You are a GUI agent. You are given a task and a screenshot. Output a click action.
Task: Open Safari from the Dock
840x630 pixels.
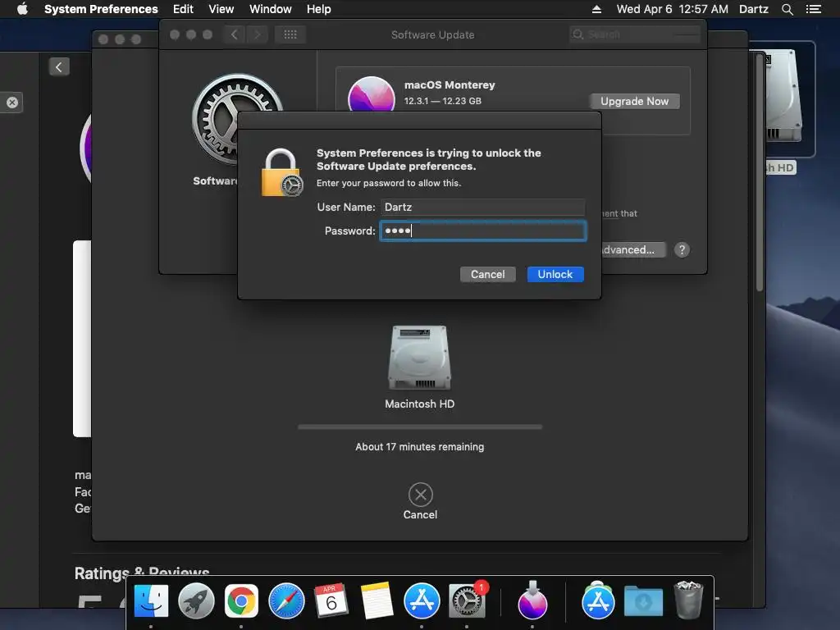[286, 601]
